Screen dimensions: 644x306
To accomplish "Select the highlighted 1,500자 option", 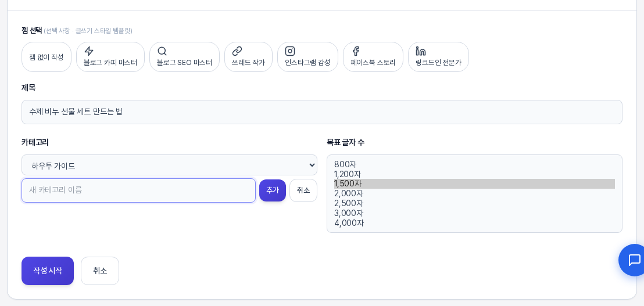I will pyautogui.click(x=474, y=183).
